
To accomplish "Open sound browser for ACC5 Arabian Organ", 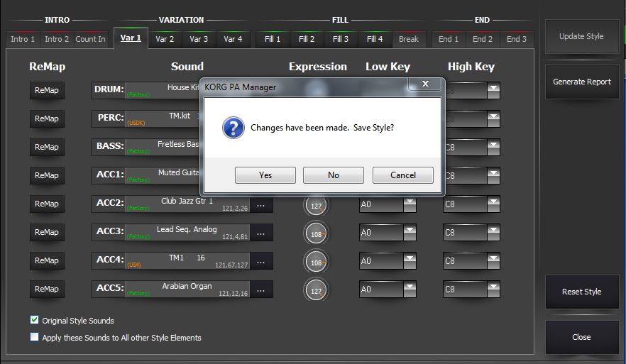I will coord(260,289).
